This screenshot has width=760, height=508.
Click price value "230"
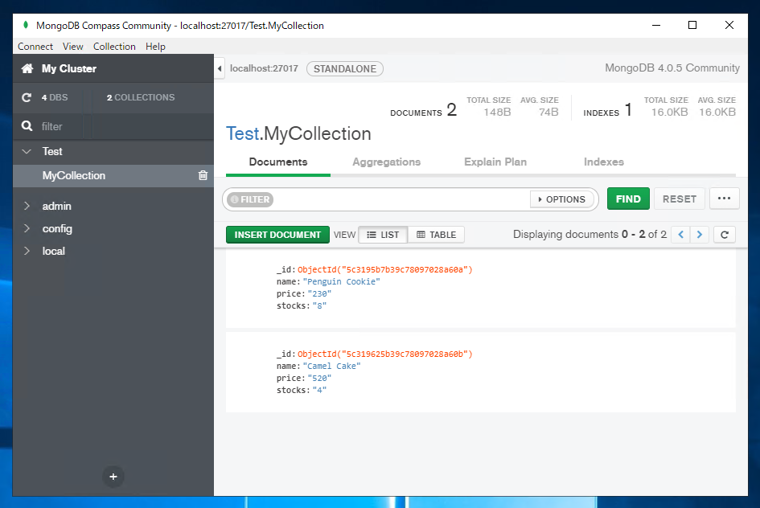pyautogui.click(x=319, y=294)
